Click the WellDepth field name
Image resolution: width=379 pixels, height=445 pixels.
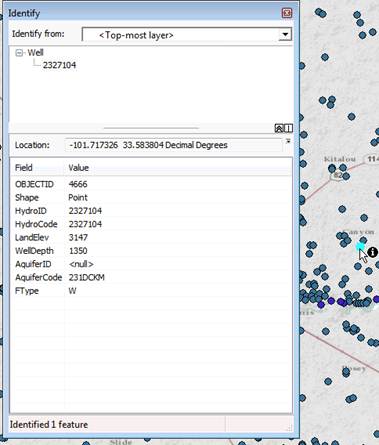click(x=34, y=251)
